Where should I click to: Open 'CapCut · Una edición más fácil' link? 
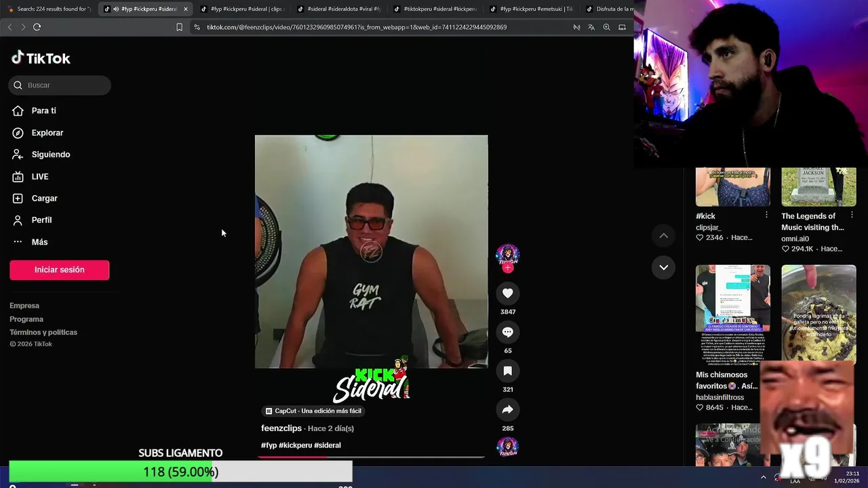coord(313,411)
